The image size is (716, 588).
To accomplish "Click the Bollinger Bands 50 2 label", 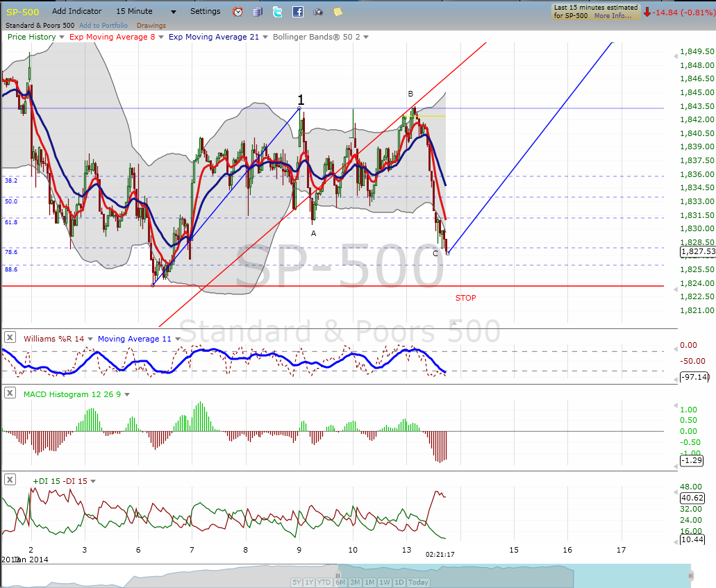I will pyautogui.click(x=317, y=37).
